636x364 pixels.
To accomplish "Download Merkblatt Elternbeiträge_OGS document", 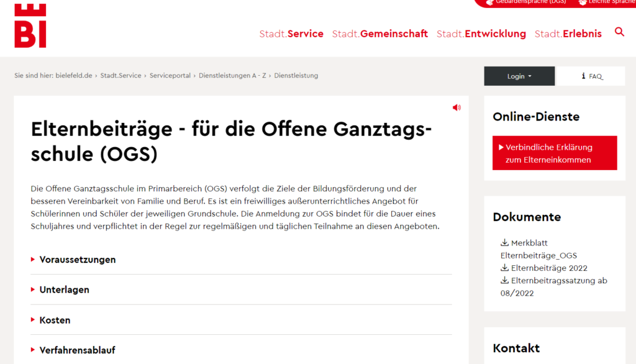I will click(538, 249).
